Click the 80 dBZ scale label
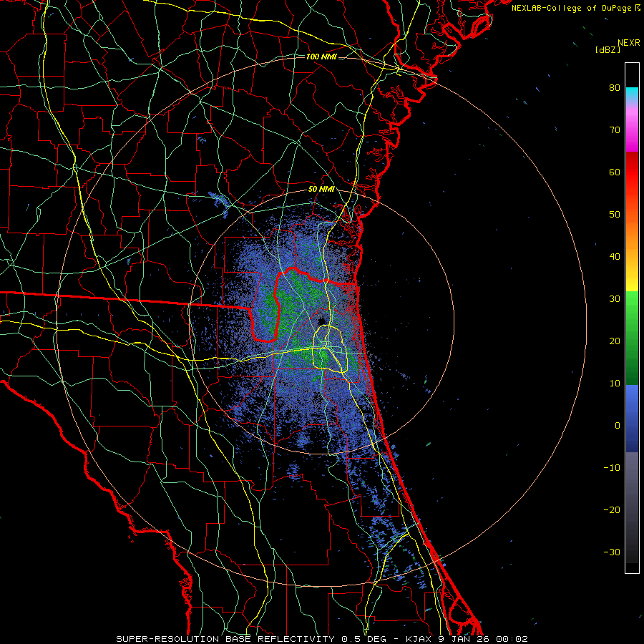 615,88
